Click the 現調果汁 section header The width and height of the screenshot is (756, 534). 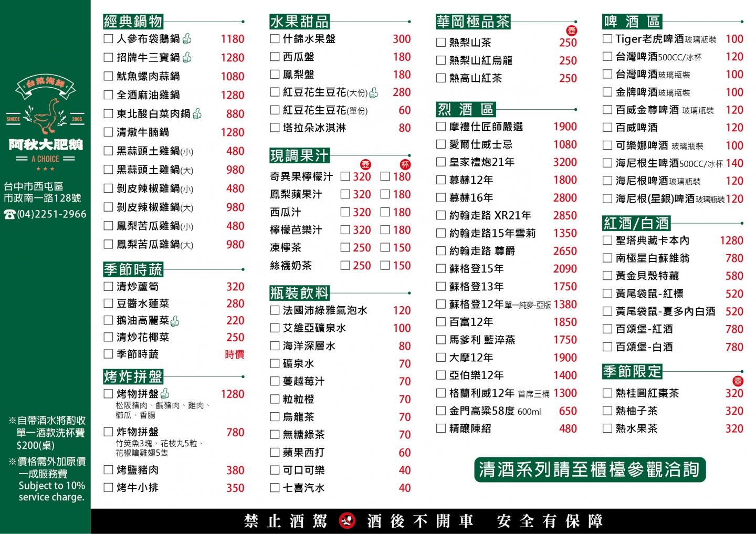click(x=299, y=155)
